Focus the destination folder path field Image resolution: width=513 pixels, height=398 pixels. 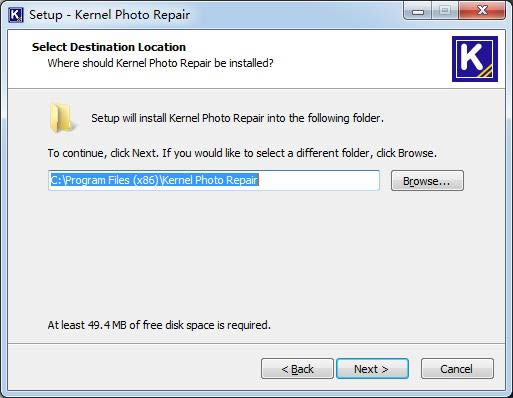click(214, 180)
